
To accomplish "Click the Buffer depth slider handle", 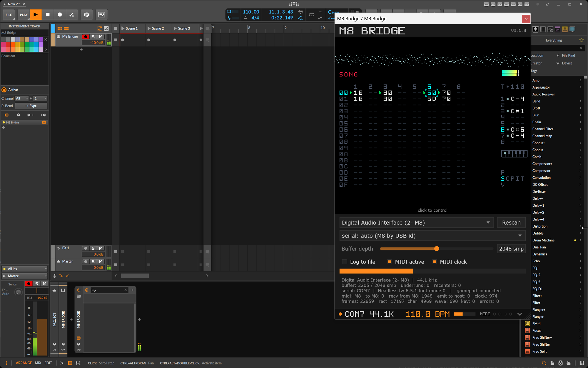I will tap(437, 249).
